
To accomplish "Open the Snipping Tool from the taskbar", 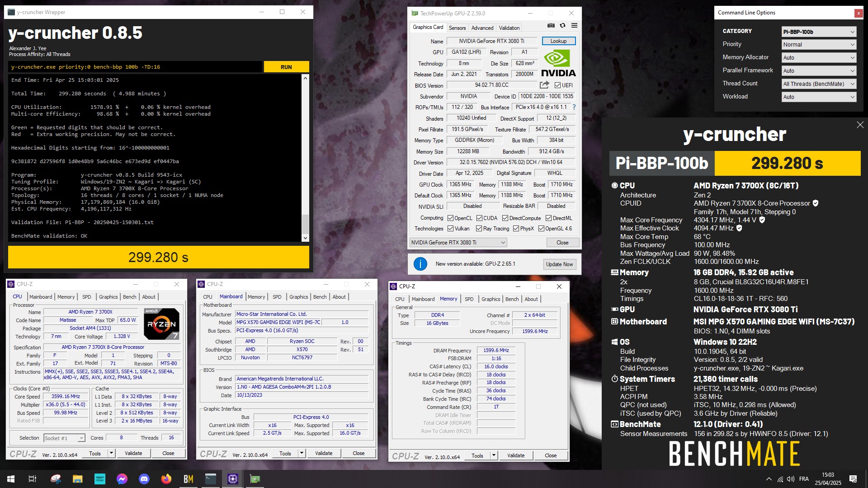I will [56, 479].
